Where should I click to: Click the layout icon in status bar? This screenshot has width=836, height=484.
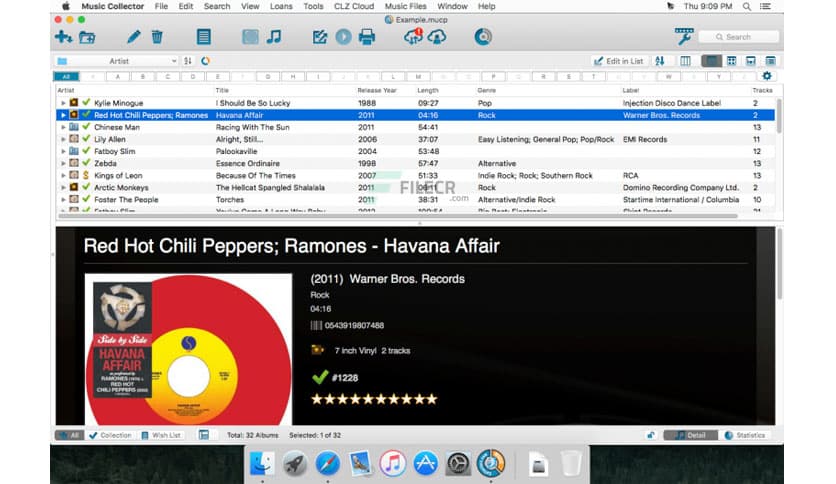coord(204,435)
